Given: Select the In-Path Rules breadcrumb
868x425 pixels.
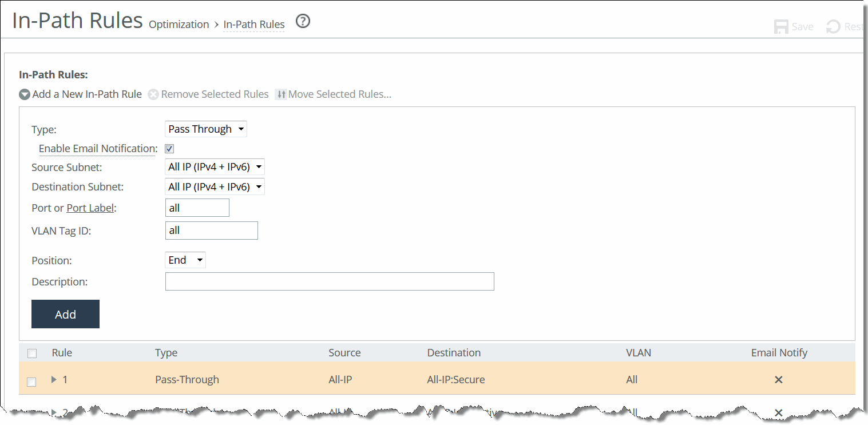Looking at the screenshot, I should 253,24.
